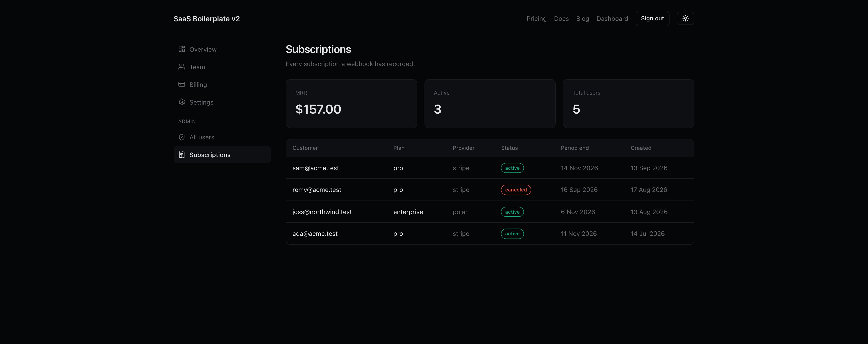
Task: Click the Team people icon
Action: point(182,67)
